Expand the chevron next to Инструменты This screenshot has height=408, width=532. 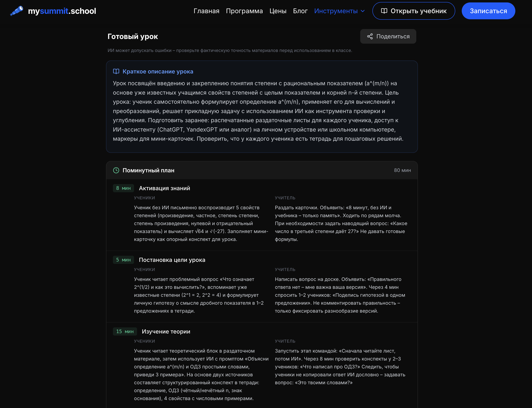point(363,11)
